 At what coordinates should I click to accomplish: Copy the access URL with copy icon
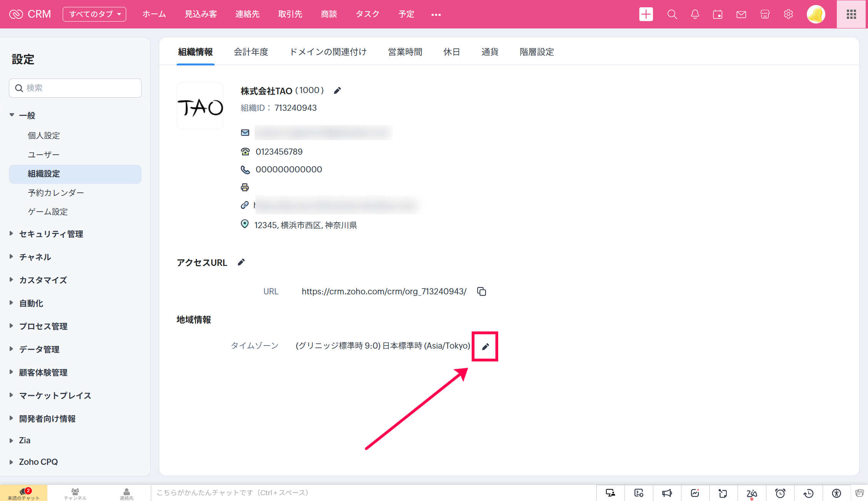pyautogui.click(x=481, y=291)
